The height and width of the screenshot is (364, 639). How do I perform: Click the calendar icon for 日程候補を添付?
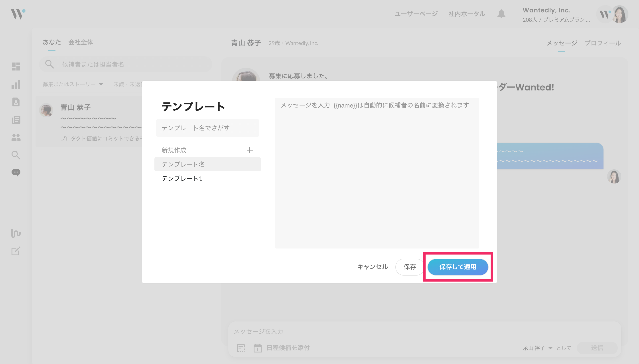[257, 348]
